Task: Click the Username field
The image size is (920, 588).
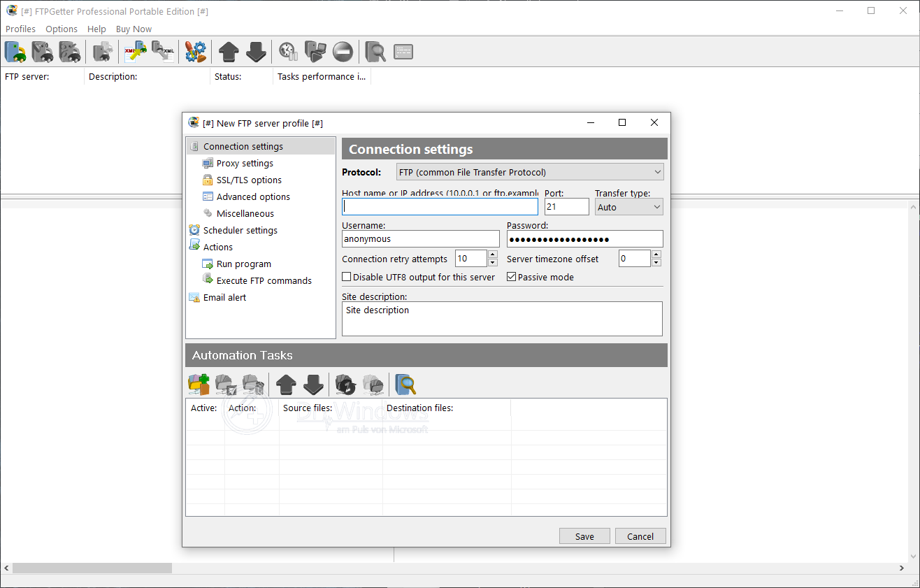Action: coord(421,238)
